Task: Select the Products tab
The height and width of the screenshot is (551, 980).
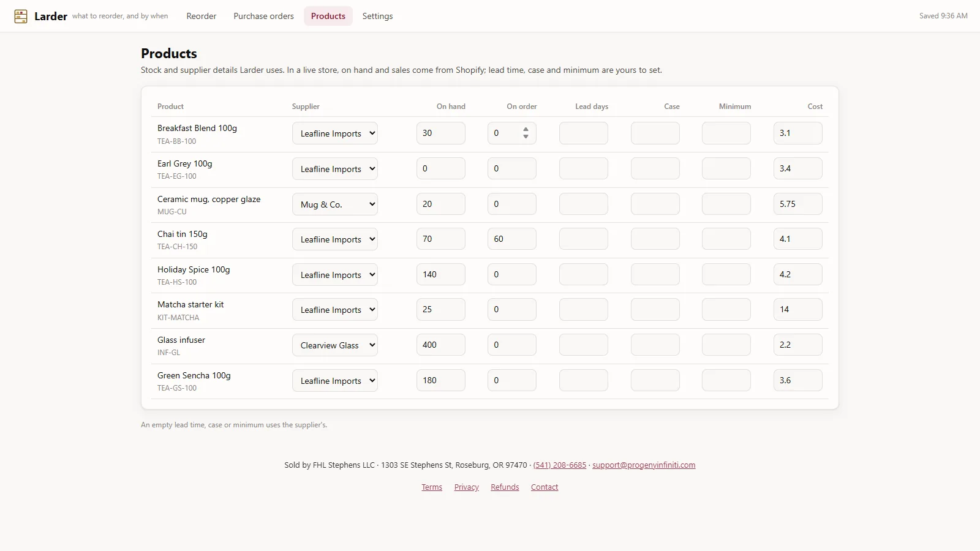Action: (328, 16)
